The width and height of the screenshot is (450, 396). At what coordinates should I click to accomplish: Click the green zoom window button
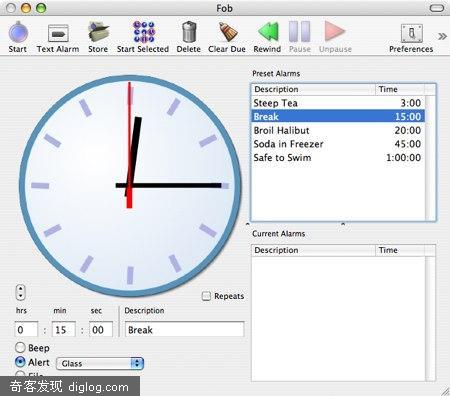[41, 8]
